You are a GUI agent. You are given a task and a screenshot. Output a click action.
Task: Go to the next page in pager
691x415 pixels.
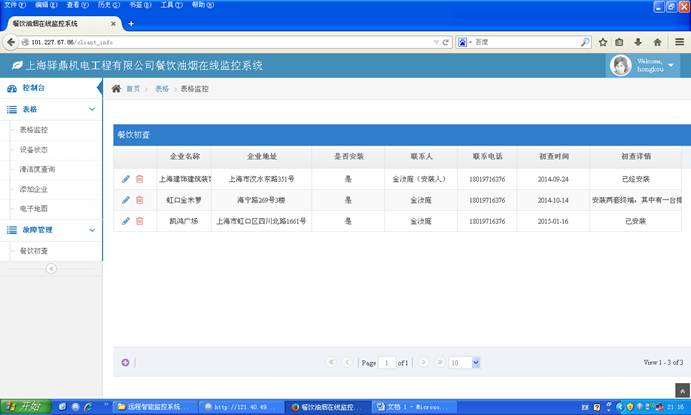point(424,362)
